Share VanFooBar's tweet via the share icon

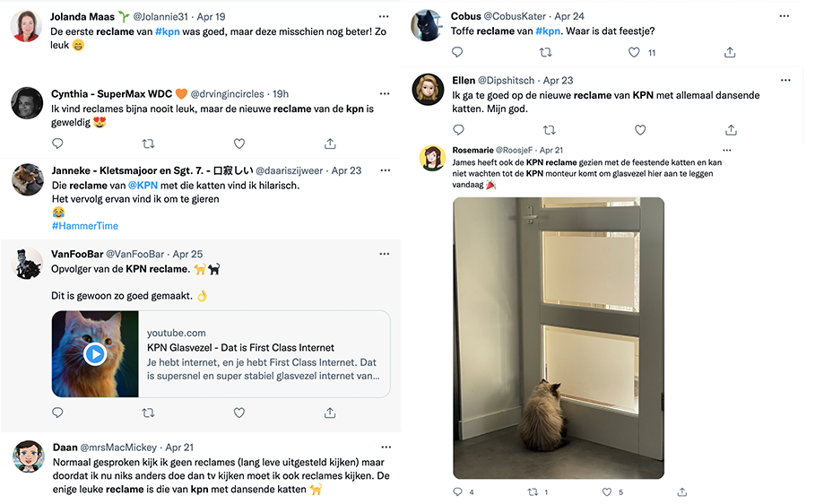[330, 413]
